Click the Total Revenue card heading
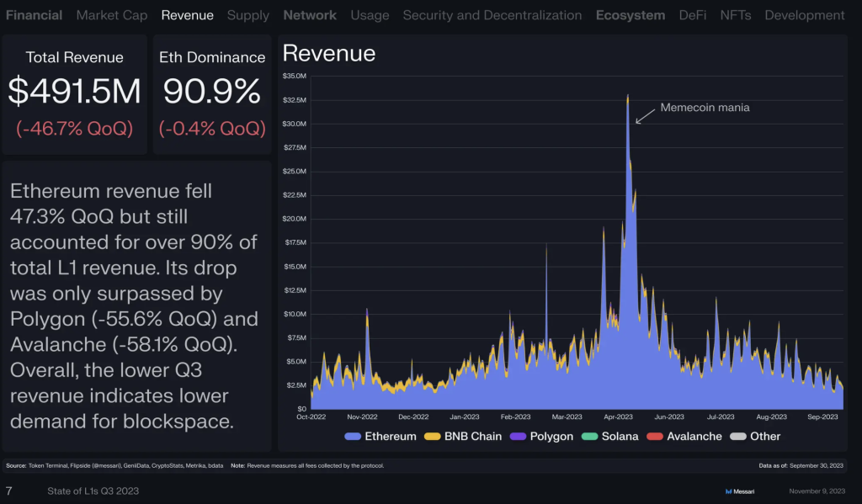This screenshot has height=504, width=862. (74, 57)
